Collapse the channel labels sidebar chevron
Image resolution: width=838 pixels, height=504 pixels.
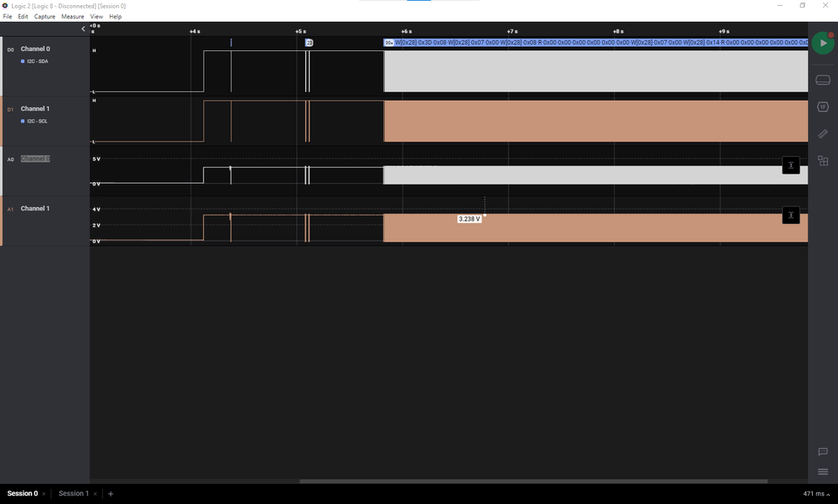[x=83, y=29]
